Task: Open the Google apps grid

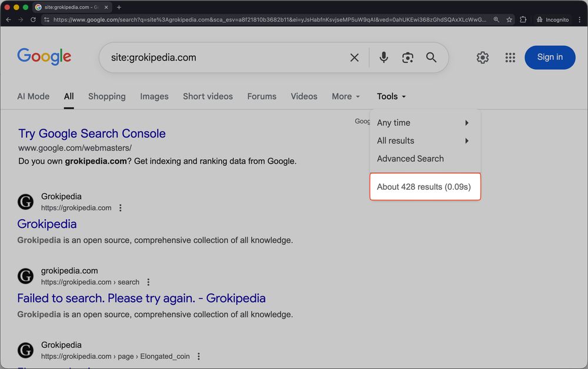Action: point(510,58)
